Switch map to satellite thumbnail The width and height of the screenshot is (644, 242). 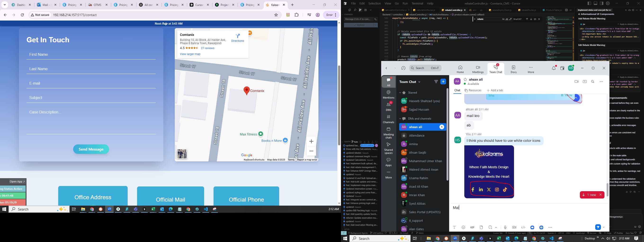point(182,154)
